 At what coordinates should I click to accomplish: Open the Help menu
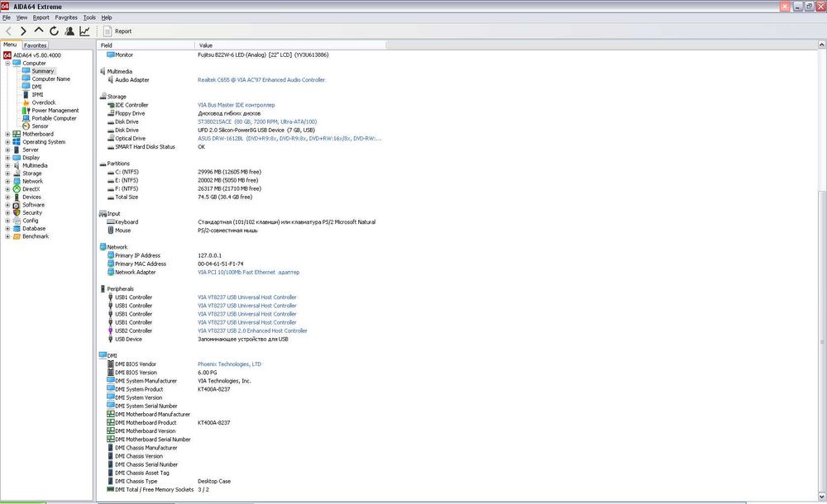coord(107,17)
